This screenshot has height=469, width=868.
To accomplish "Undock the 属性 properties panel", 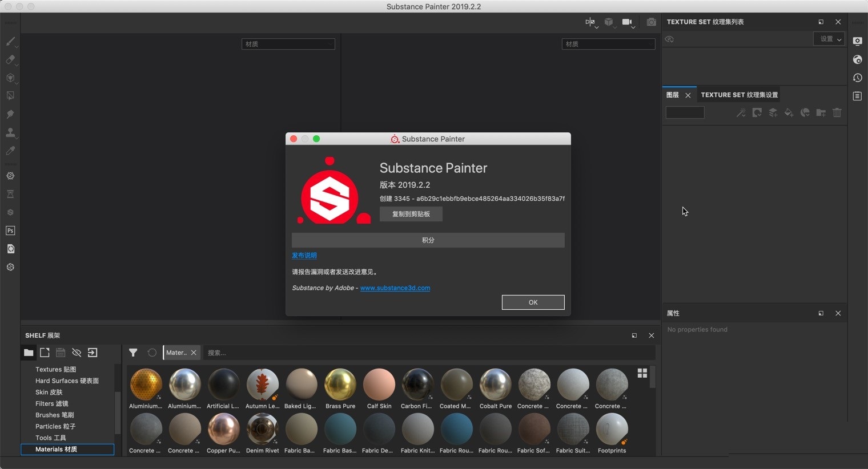I will click(x=821, y=313).
